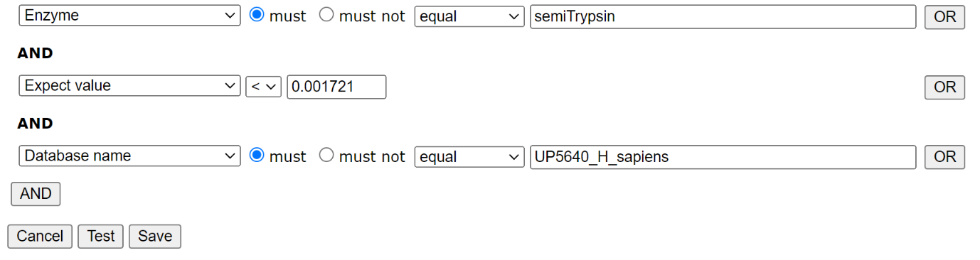
Task: Select 'must' radio for Enzyme row
Action: point(256,16)
